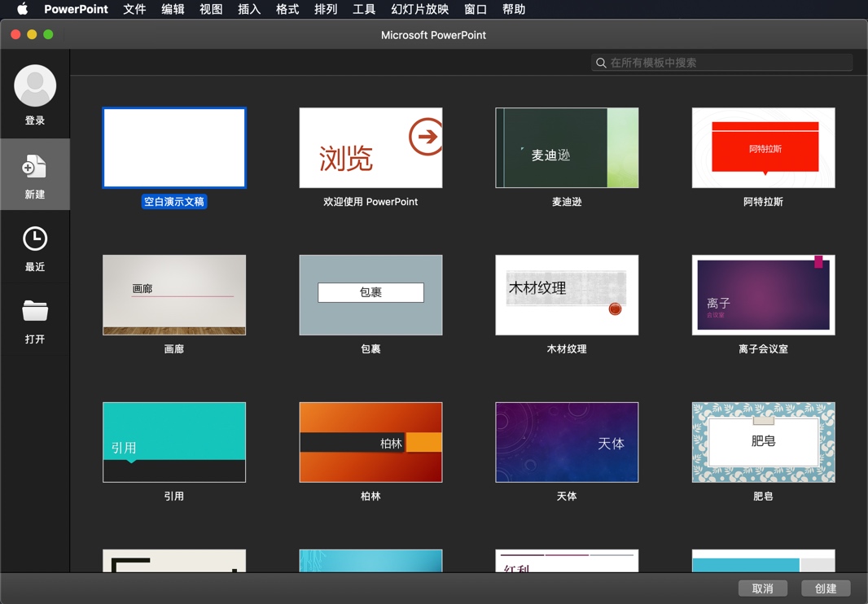Choose the 木材纹理 template
Image resolution: width=868 pixels, height=604 pixels.
[567, 295]
